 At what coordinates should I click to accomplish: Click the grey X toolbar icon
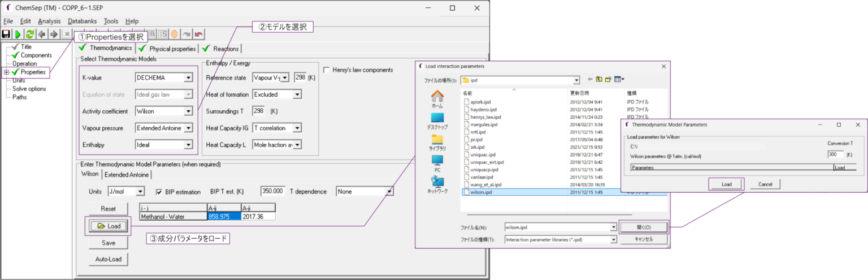[x=67, y=34]
